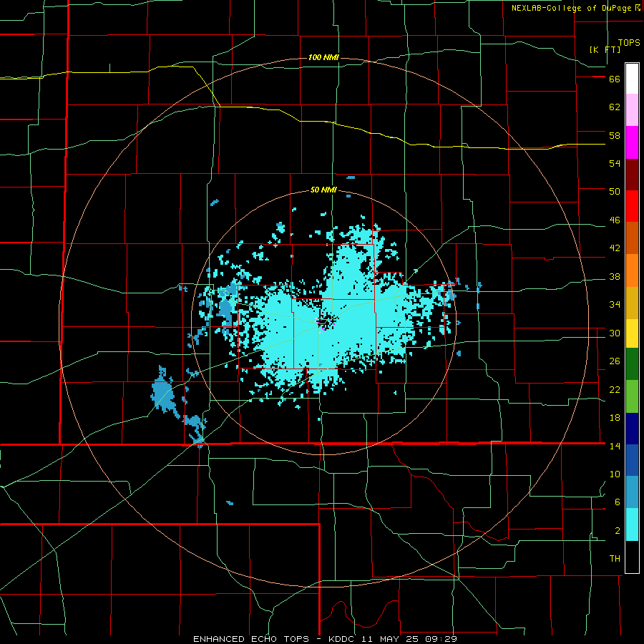Click the "18" scale label
644x644 pixels.
(x=615, y=418)
